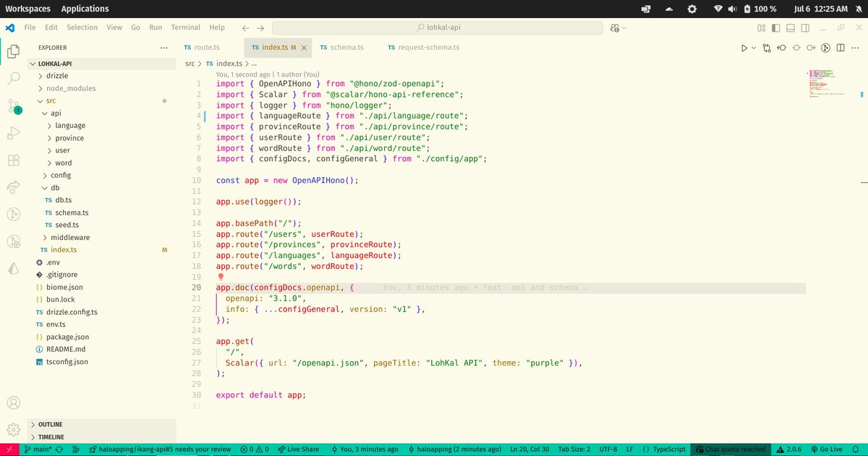Viewport: 868px width, 456px height.
Task: Expand the OUTLINE section
Action: click(101, 424)
